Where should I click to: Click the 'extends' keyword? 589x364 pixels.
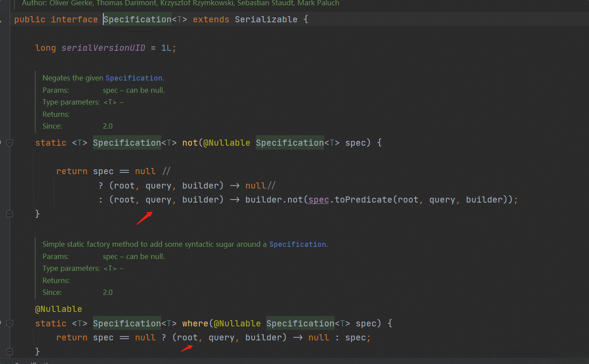211,19
